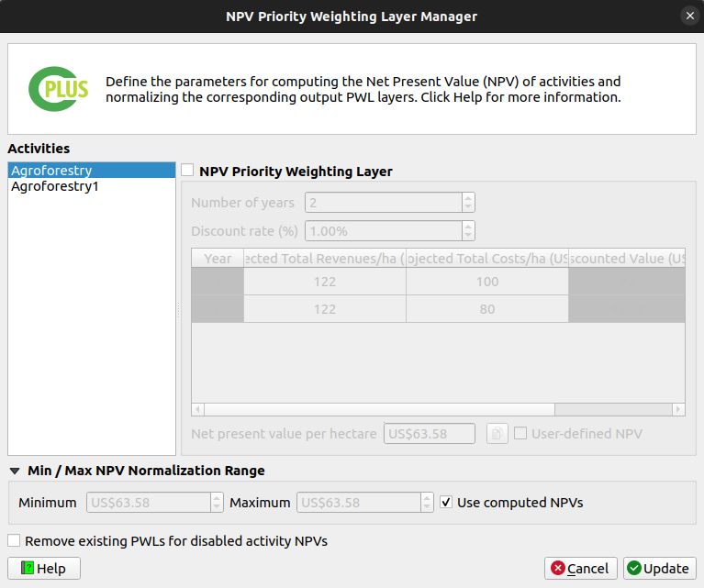The height and width of the screenshot is (588, 704).
Task: Select year 2 revenue cell 122
Action: tap(325, 309)
